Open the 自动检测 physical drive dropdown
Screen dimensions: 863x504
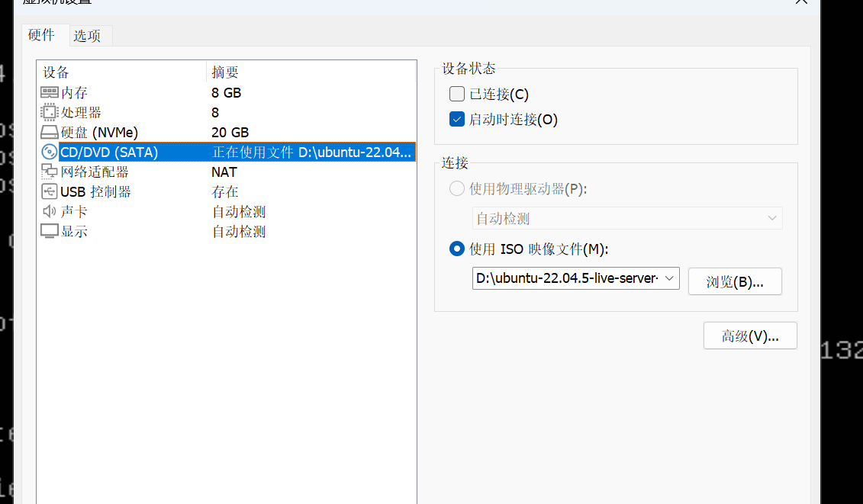[627, 218]
